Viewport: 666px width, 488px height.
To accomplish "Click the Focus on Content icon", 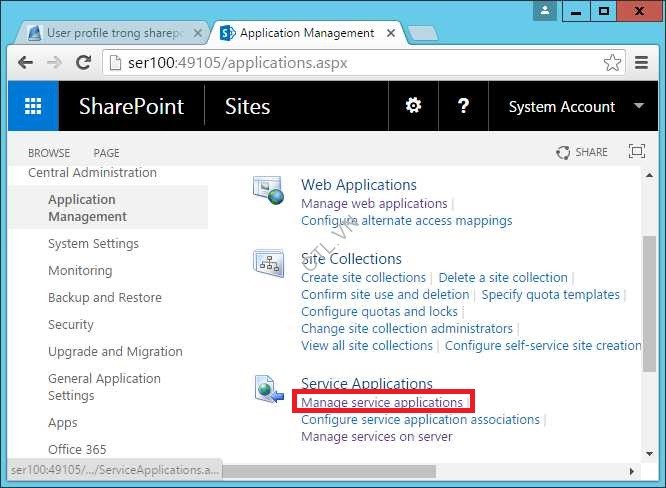I will coord(636,152).
